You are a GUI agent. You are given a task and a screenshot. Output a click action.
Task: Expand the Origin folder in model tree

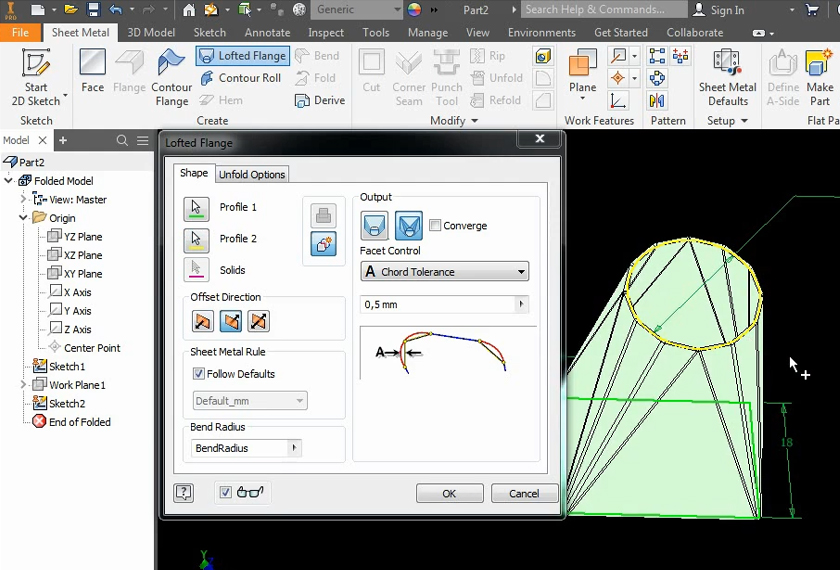(x=24, y=218)
